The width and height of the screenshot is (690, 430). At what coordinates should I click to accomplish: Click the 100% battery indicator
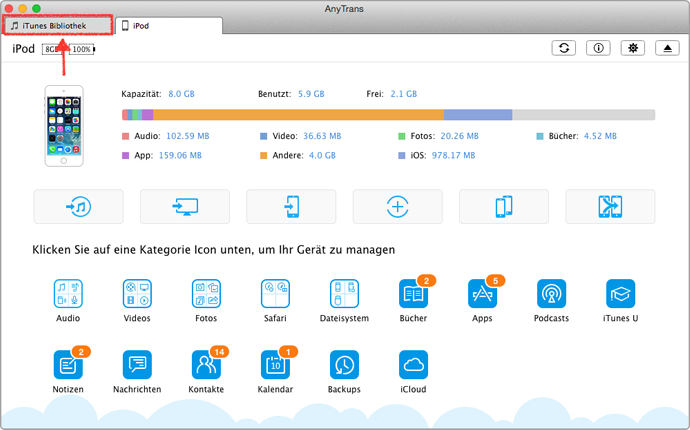[82, 49]
